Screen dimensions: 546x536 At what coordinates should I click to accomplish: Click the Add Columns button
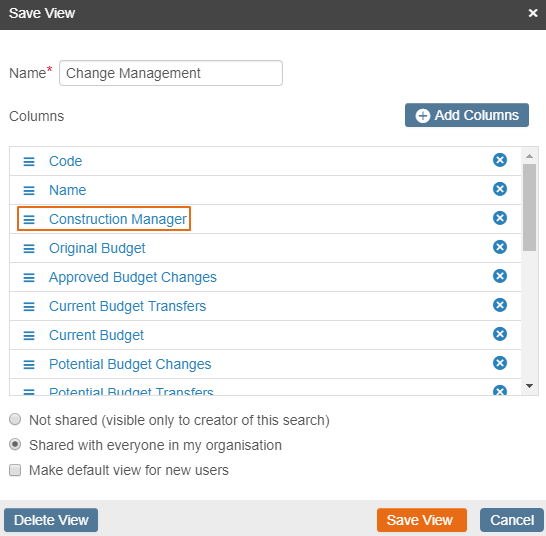coord(467,115)
